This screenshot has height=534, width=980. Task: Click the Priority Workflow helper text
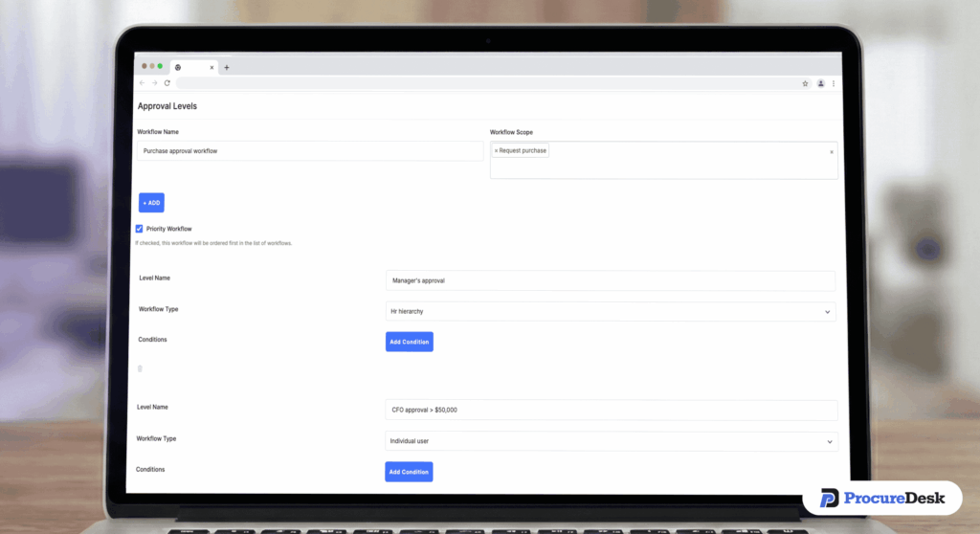pyautogui.click(x=213, y=243)
